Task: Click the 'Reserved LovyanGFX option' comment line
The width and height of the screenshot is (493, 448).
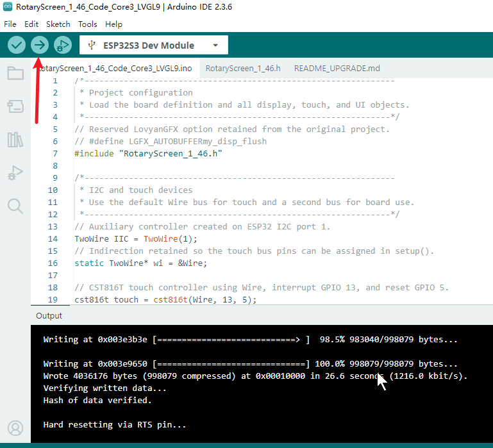Action: [232, 129]
